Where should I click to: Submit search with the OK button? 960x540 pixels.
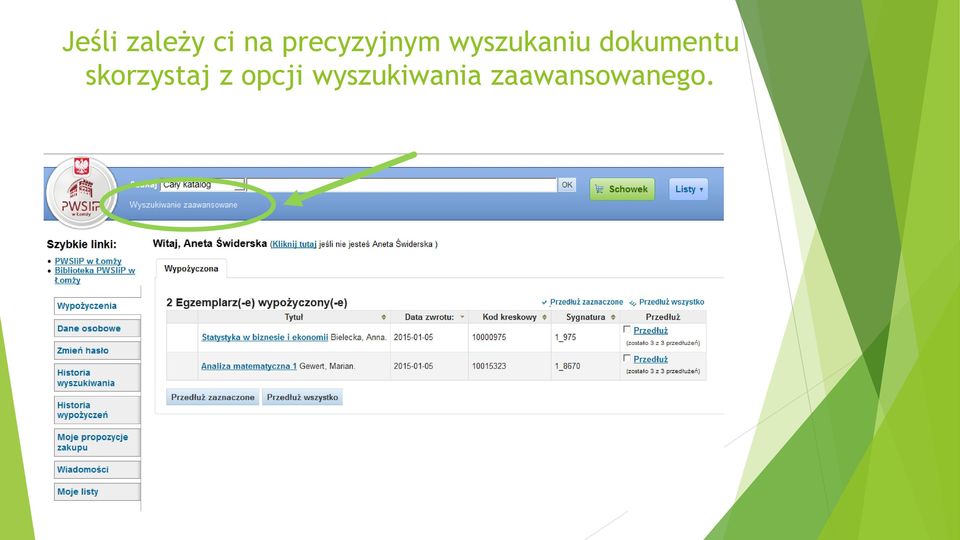tap(567, 185)
